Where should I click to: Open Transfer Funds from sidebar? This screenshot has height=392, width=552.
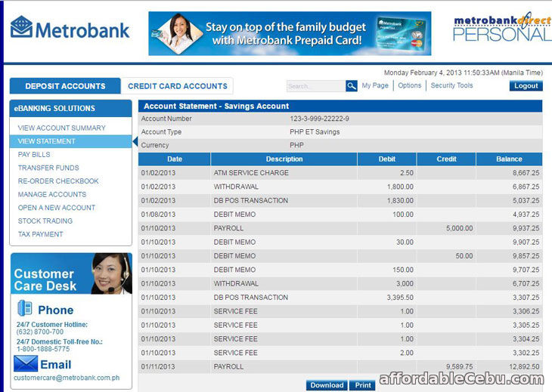(48, 168)
